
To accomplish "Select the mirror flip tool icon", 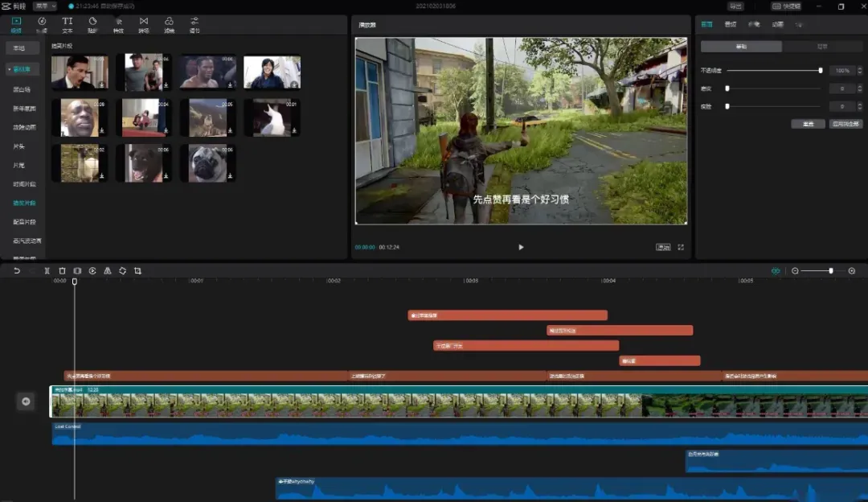I will click(107, 271).
